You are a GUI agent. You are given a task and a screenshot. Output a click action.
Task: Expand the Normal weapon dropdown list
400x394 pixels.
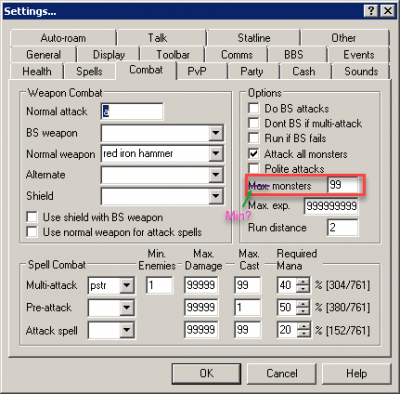pyautogui.click(x=216, y=154)
